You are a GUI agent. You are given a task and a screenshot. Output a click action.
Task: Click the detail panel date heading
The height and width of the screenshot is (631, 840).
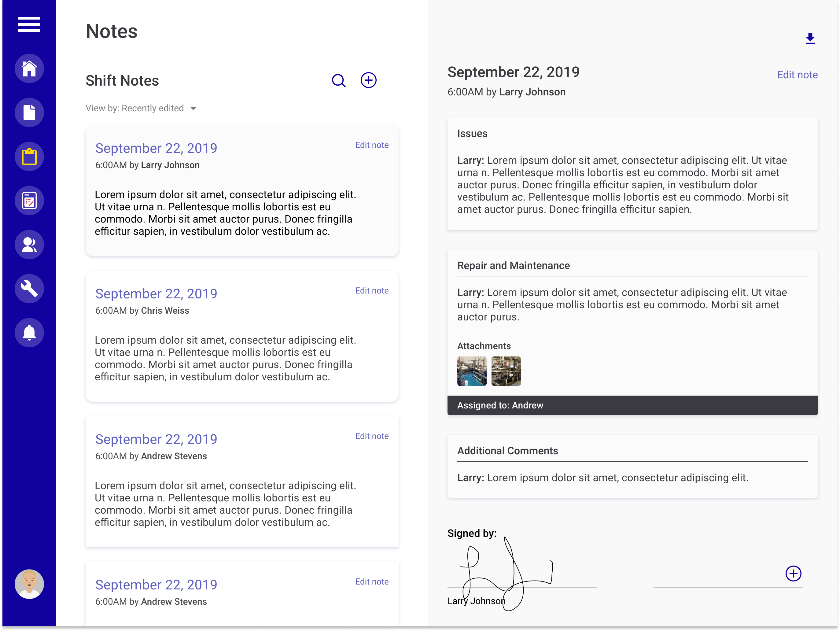pos(514,72)
